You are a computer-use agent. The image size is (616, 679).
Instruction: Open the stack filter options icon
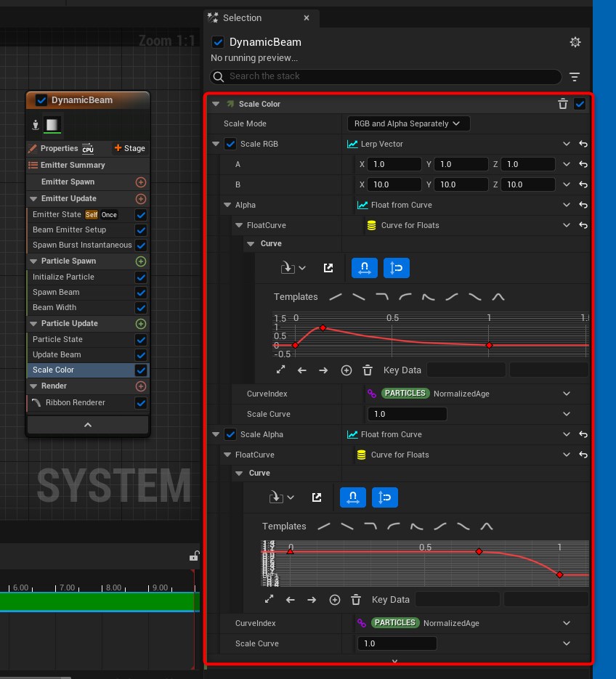[x=575, y=77]
